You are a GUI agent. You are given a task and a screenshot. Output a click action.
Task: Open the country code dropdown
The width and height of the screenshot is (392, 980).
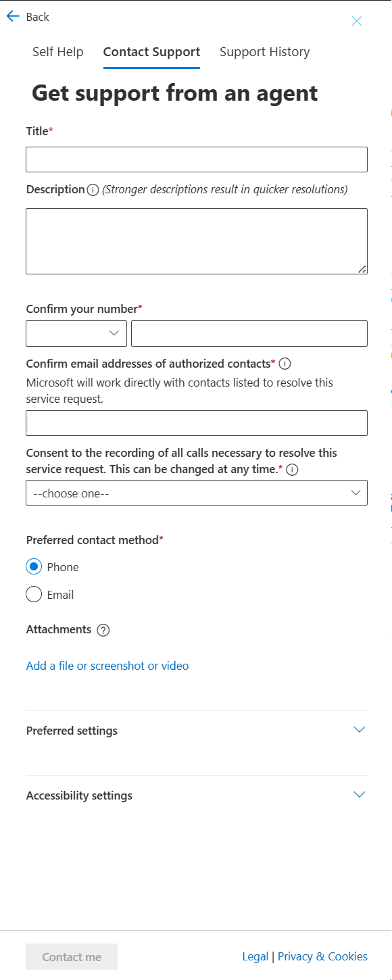point(76,333)
